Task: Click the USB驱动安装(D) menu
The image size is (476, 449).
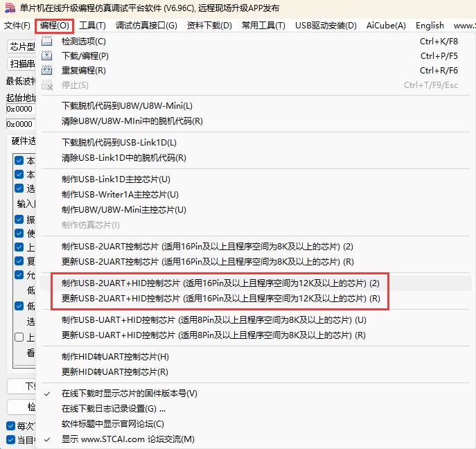Action: [326, 26]
